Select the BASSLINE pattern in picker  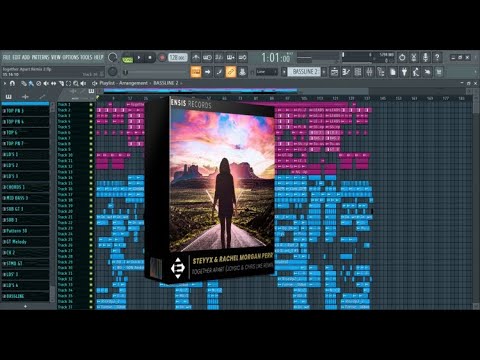25,296
